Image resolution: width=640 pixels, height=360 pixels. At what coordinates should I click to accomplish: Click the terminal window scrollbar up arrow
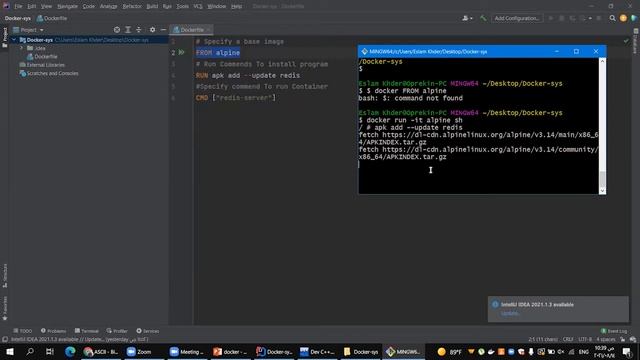coord(602,61)
